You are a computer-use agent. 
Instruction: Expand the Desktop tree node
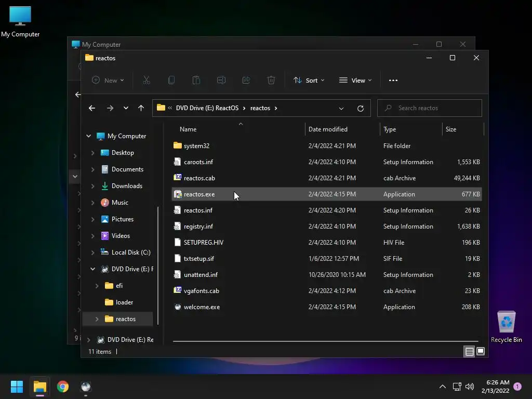(92, 153)
